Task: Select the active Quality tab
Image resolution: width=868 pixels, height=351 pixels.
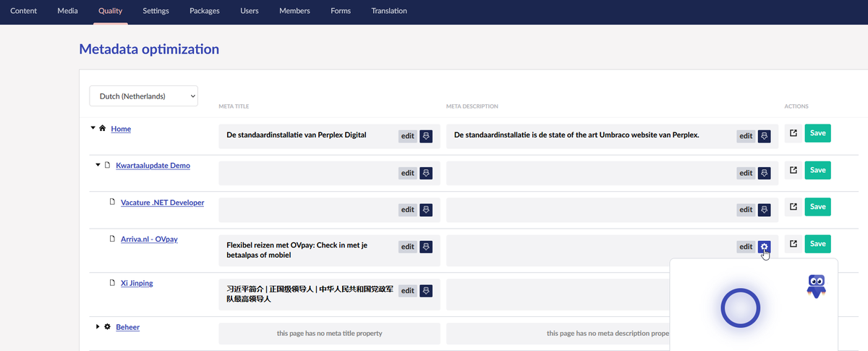Action: pyautogui.click(x=111, y=11)
